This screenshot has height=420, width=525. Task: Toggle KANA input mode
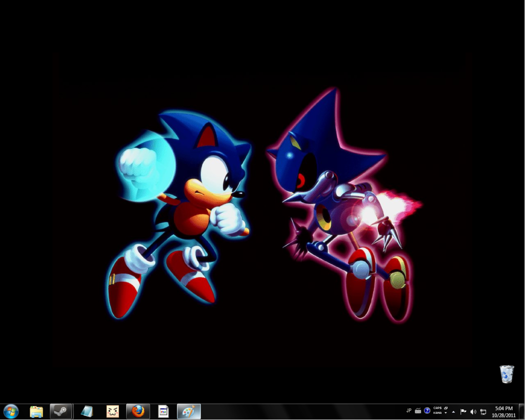[x=437, y=413]
